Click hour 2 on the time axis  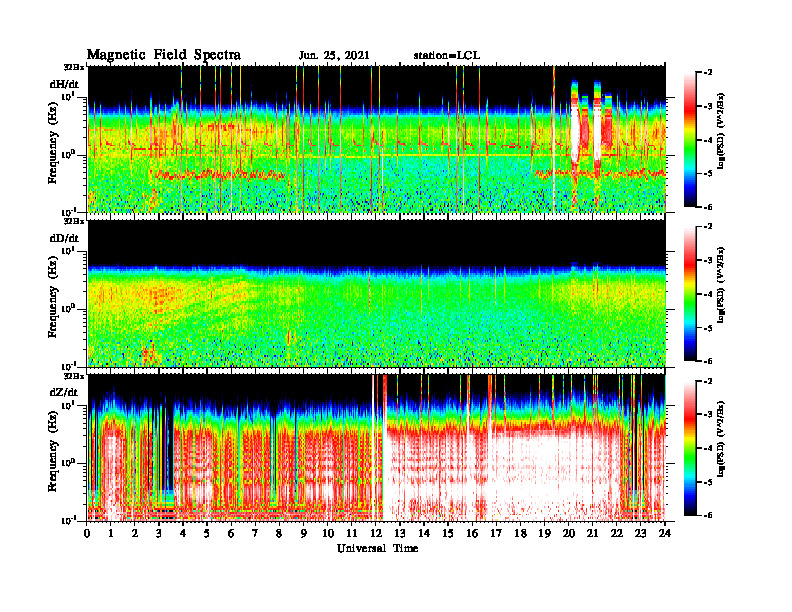134,534
